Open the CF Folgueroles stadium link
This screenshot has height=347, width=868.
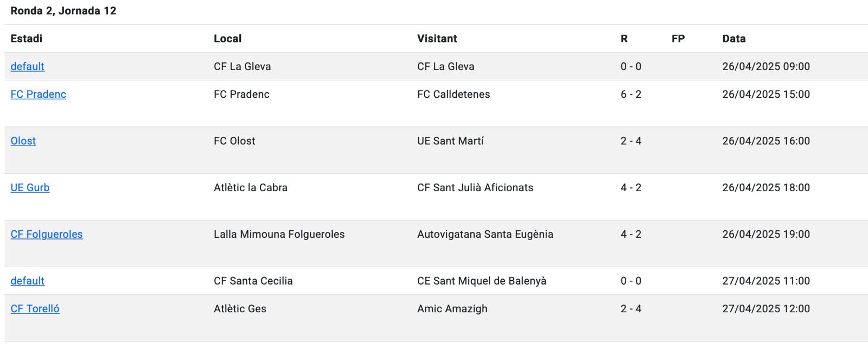click(47, 234)
